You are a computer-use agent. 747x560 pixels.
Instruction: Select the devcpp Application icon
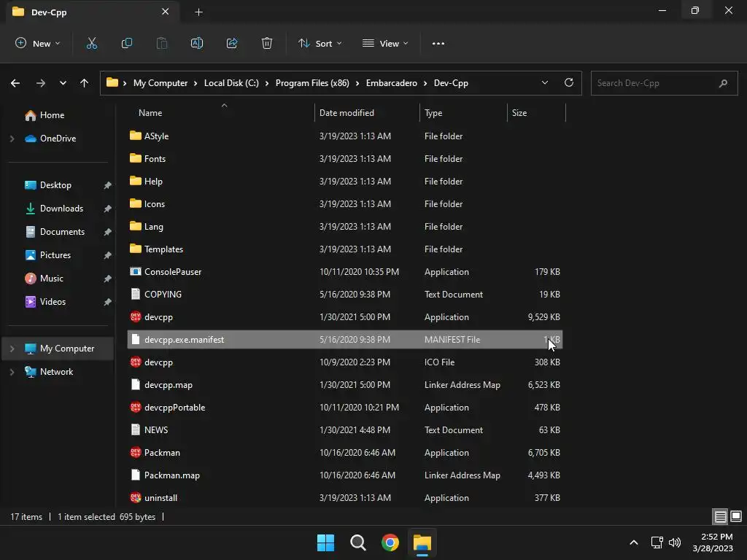coord(135,316)
